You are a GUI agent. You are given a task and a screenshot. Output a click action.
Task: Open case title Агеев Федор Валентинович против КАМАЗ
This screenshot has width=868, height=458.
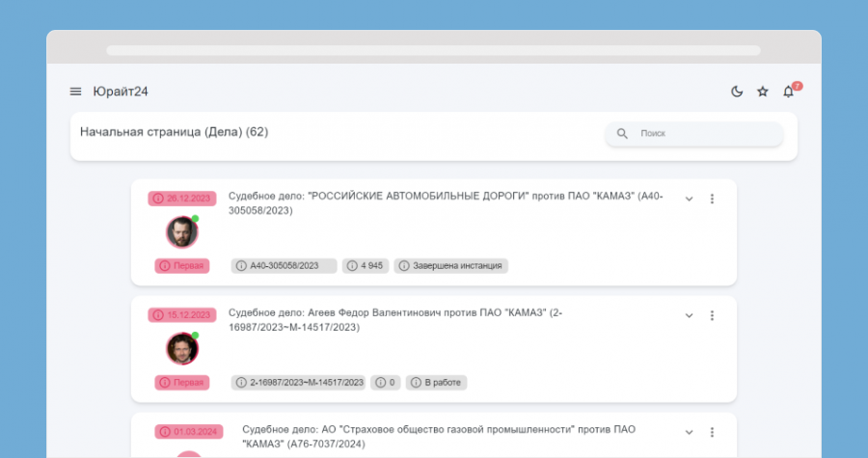click(x=395, y=320)
